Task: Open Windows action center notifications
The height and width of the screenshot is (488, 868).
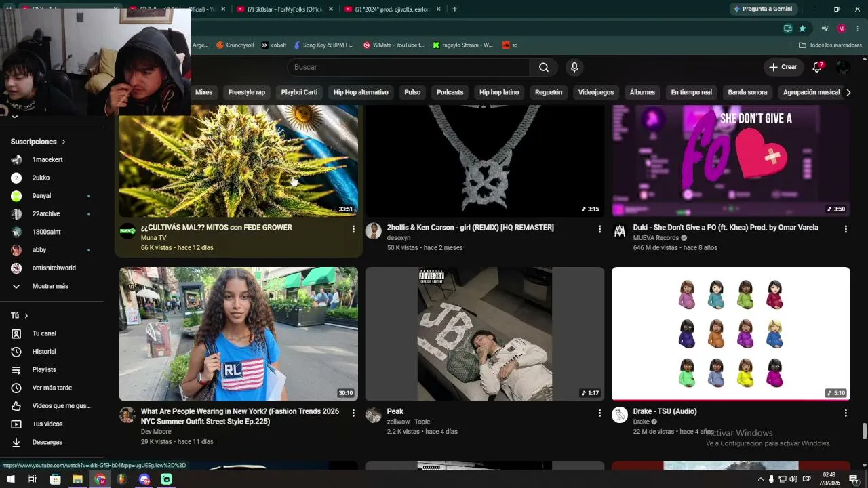Action: tap(854, 479)
